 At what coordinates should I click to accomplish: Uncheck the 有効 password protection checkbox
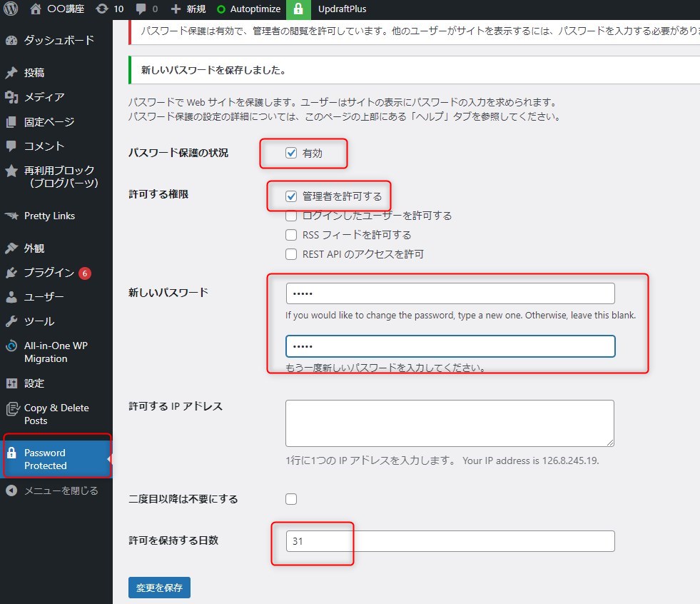click(291, 153)
